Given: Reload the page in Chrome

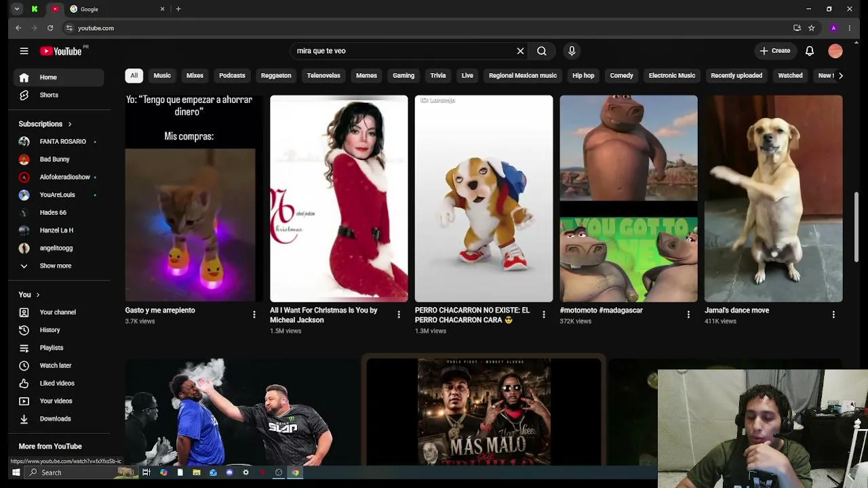Looking at the screenshot, I should (50, 28).
